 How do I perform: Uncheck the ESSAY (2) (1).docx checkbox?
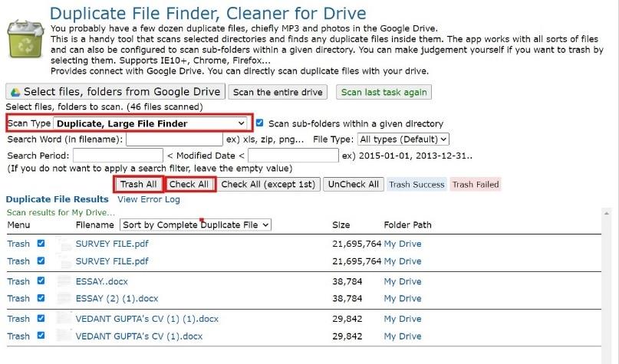tap(41, 298)
